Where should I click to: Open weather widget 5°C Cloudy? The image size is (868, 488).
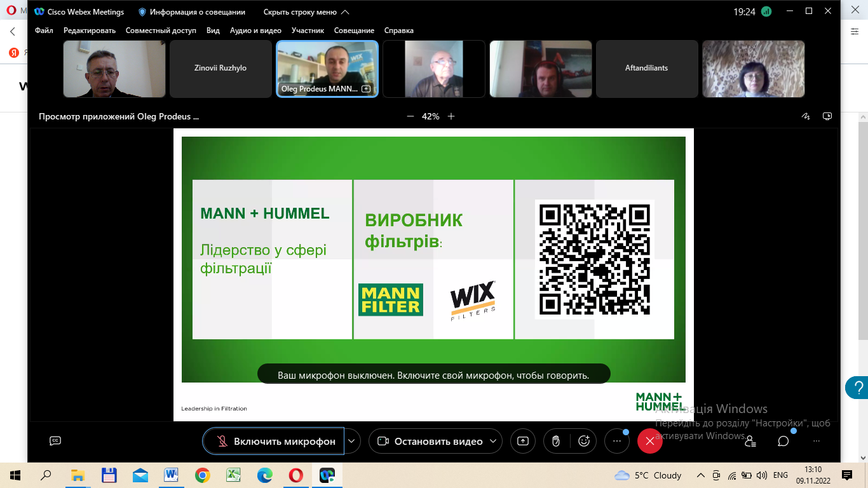pyautogui.click(x=648, y=475)
